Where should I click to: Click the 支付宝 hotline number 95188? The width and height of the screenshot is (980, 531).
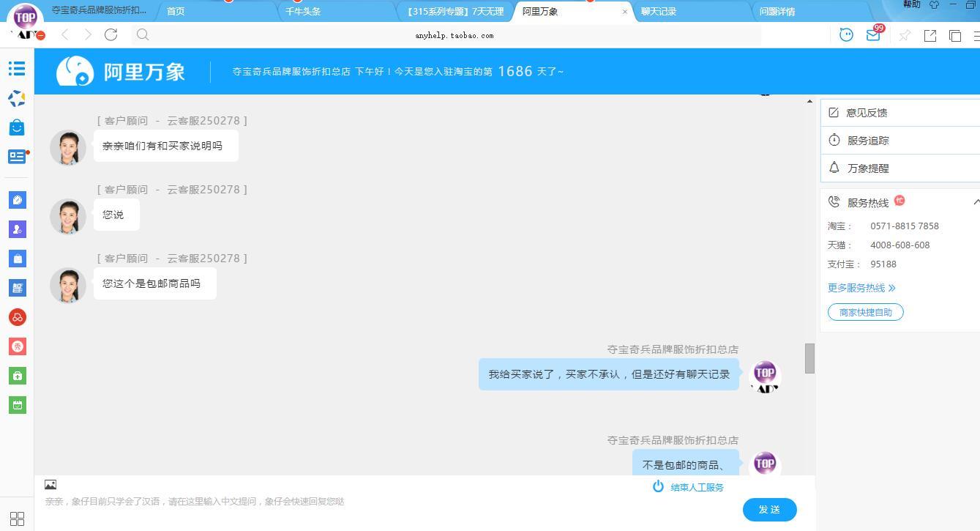(883, 264)
